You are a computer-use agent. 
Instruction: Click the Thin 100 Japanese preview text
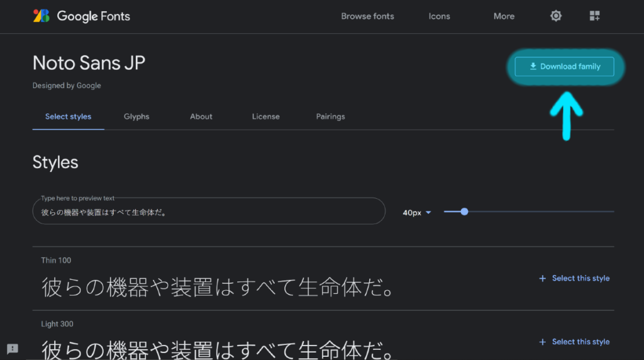click(x=218, y=287)
